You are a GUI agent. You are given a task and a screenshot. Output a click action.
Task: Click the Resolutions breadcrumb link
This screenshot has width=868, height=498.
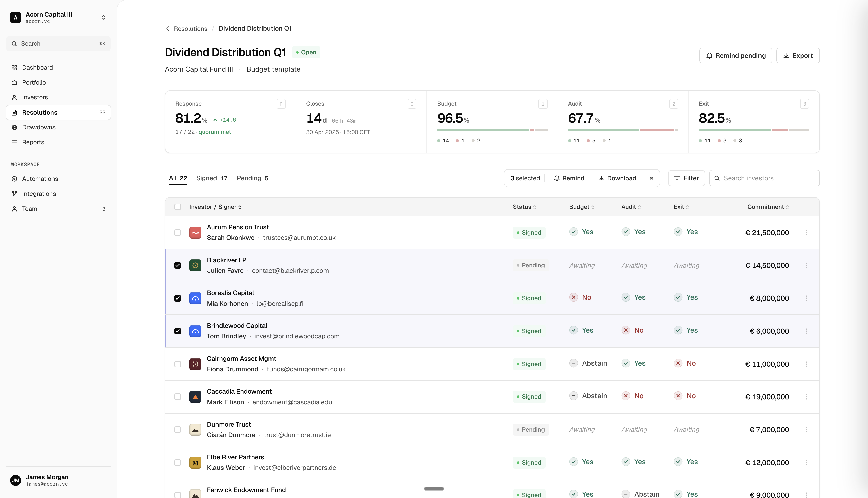[x=190, y=29]
